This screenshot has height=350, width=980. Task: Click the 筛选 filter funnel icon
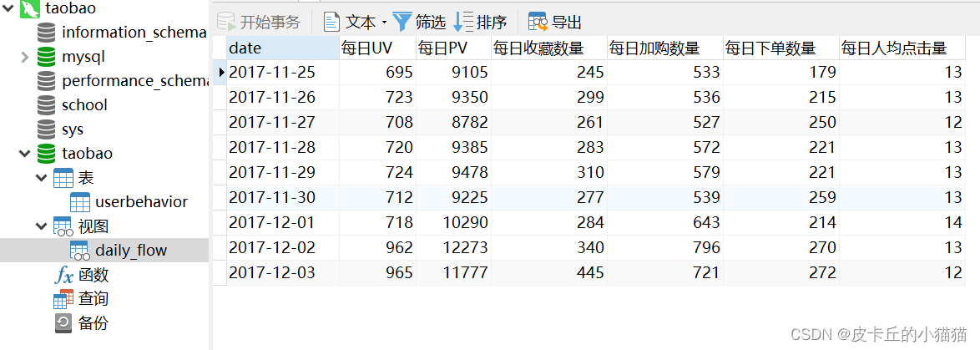click(402, 23)
